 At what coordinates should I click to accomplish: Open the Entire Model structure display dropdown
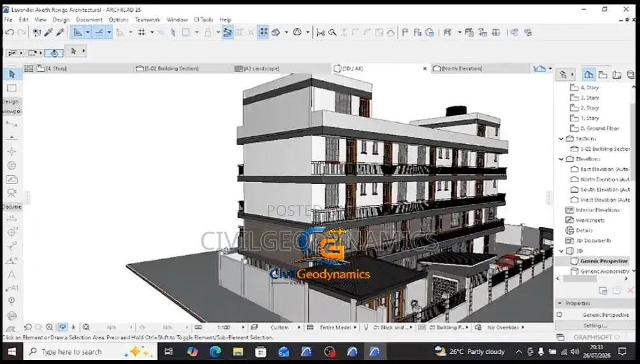[x=355, y=327]
